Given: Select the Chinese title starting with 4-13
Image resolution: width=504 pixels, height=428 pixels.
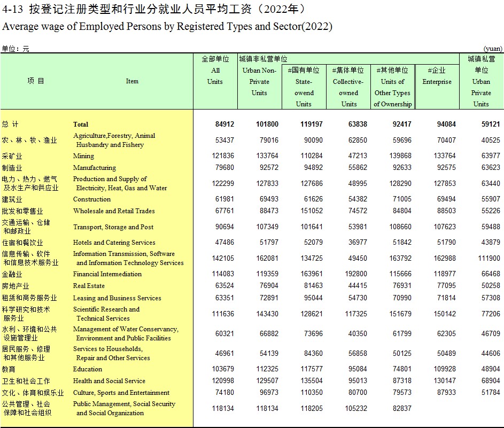Looking at the screenshot, I should coord(153,9).
